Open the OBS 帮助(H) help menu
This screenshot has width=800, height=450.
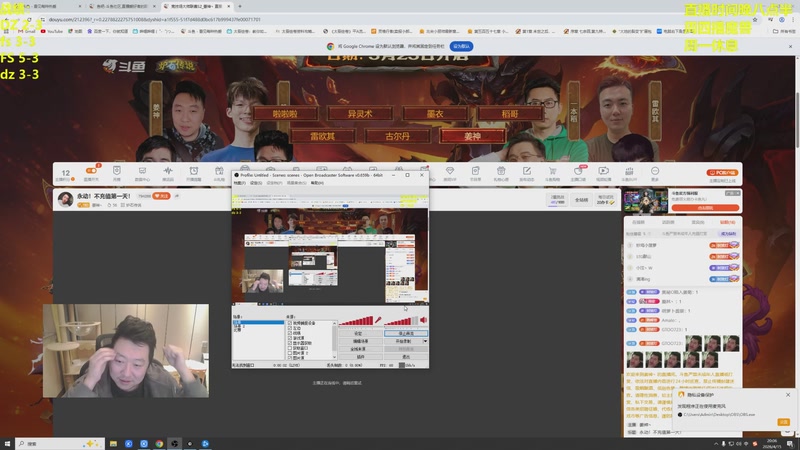(317, 183)
